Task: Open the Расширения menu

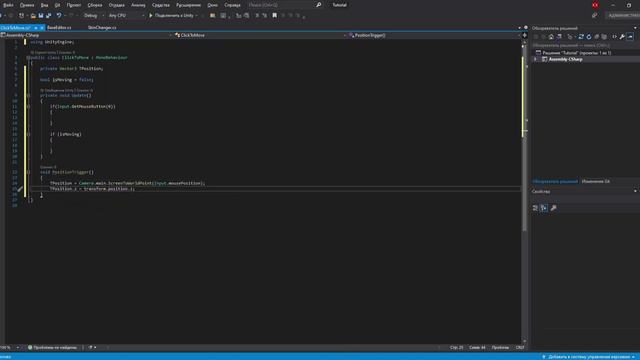Action: (x=188, y=5)
